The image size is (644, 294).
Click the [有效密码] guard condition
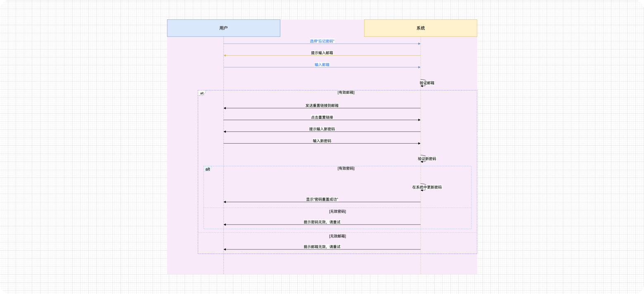coord(346,168)
